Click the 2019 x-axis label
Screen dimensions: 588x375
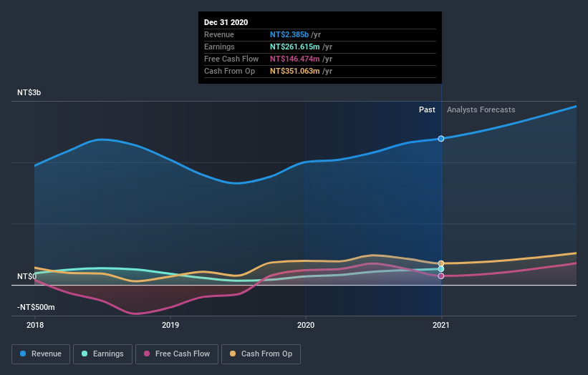pyautogui.click(x=170, y=325)
